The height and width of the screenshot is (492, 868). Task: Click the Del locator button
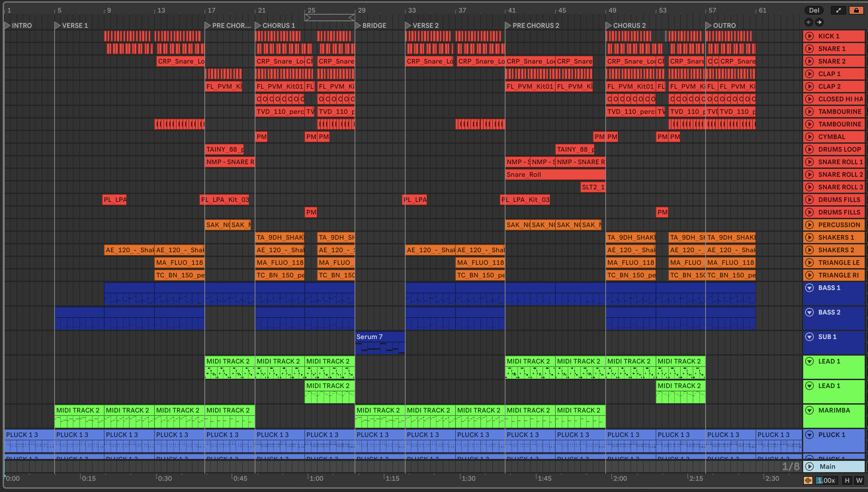coord(814,10)
